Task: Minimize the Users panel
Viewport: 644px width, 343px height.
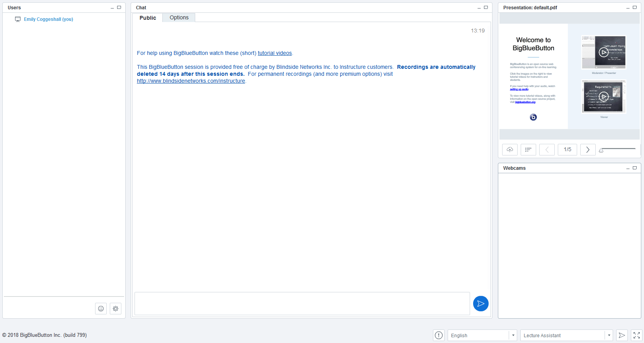Action: click(112, 8)
